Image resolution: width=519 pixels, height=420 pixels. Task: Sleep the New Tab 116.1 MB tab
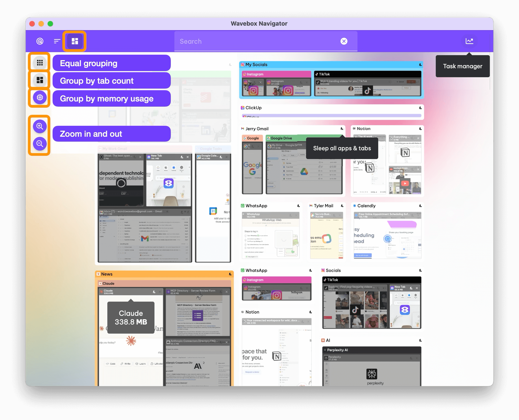point(182,157)
